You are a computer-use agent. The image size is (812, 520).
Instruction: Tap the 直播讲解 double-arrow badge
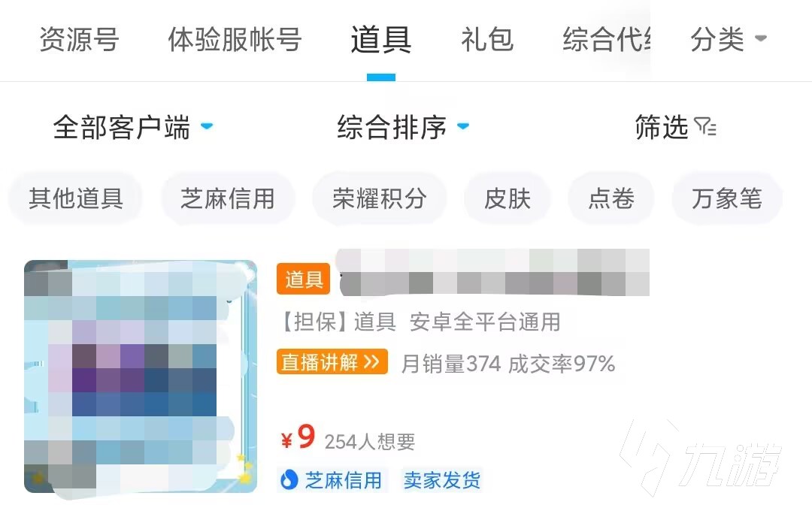pyautogui.click(x=332, y=361)
